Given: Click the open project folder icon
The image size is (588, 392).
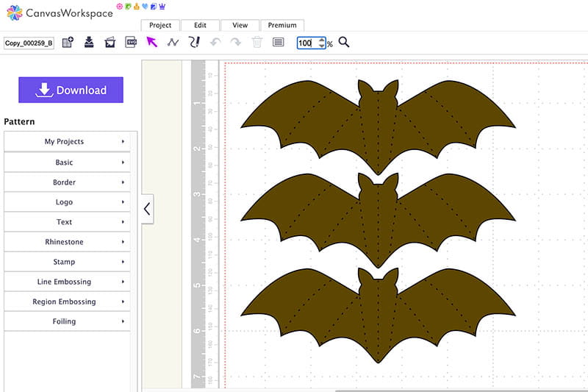Looking at the screenshot, I should 110,43.
